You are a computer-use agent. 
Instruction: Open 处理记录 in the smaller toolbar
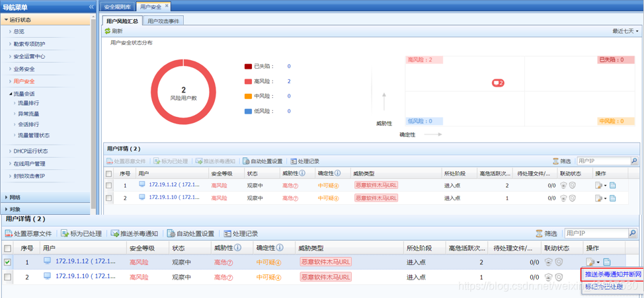(x=305, y=161)
